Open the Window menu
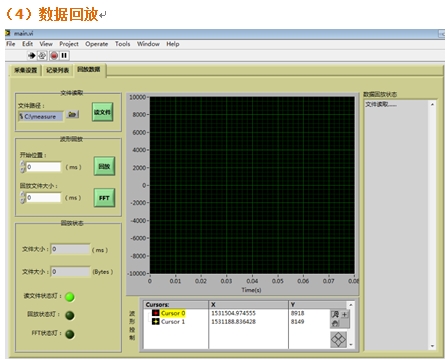 pos(148,44)
